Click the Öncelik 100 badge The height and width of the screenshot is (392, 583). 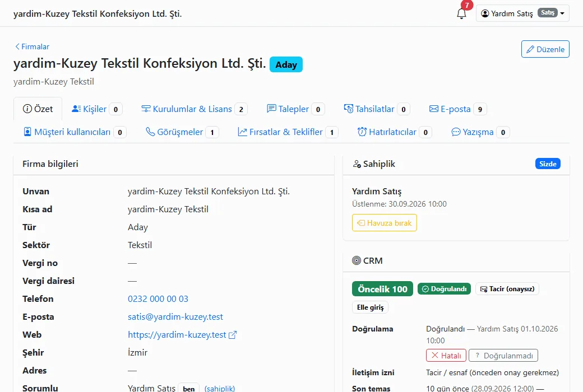pos(382,289)
